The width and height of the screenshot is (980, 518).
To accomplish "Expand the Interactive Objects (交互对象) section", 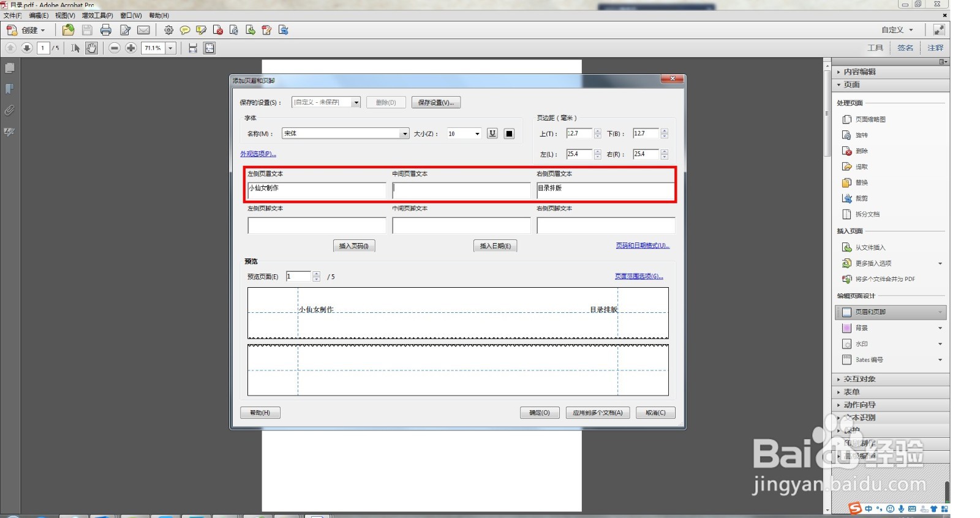I will point(890,379).
